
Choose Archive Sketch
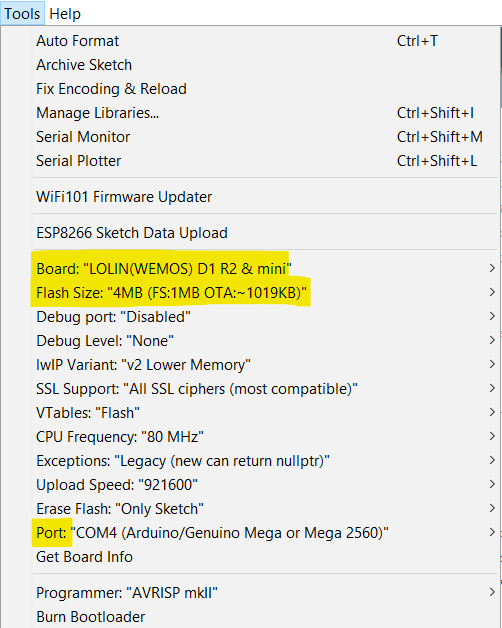coord(265,65)
